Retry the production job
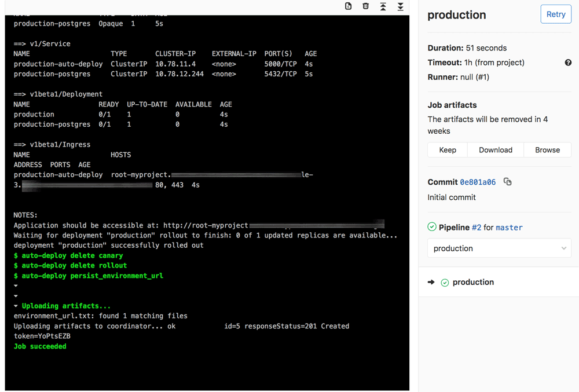 pyautogui.click(x=555, y=14)
